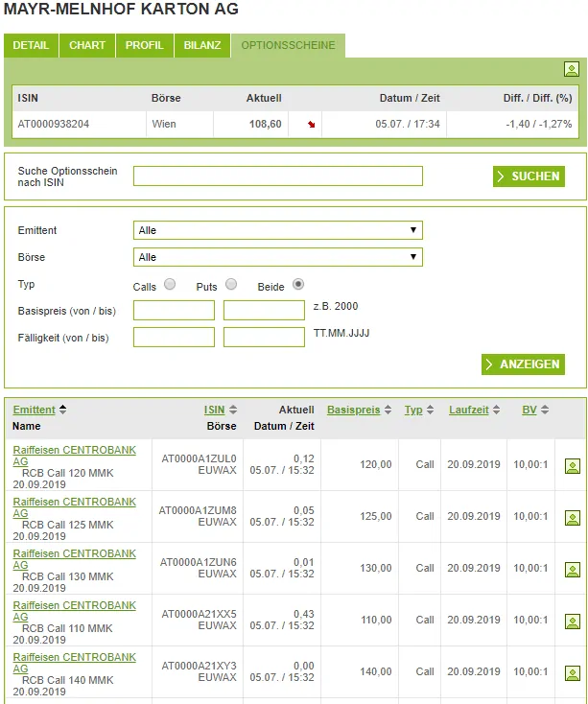The width and height of the screenshot is (588, 704).
Task: Open the PROFIL tab
Action: tap(145, 45)
